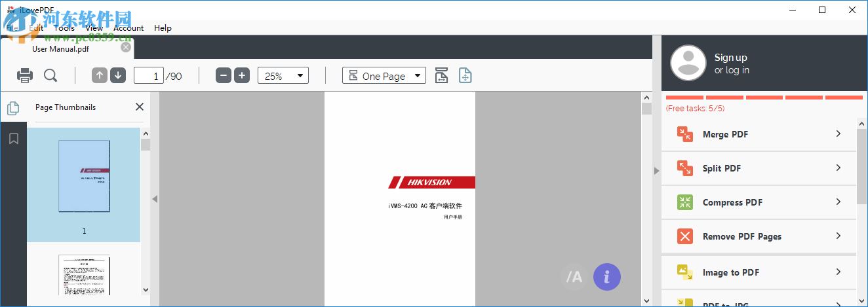Click the fit page icon
Viewport: 868px width, 307px height.
[465, 76]
